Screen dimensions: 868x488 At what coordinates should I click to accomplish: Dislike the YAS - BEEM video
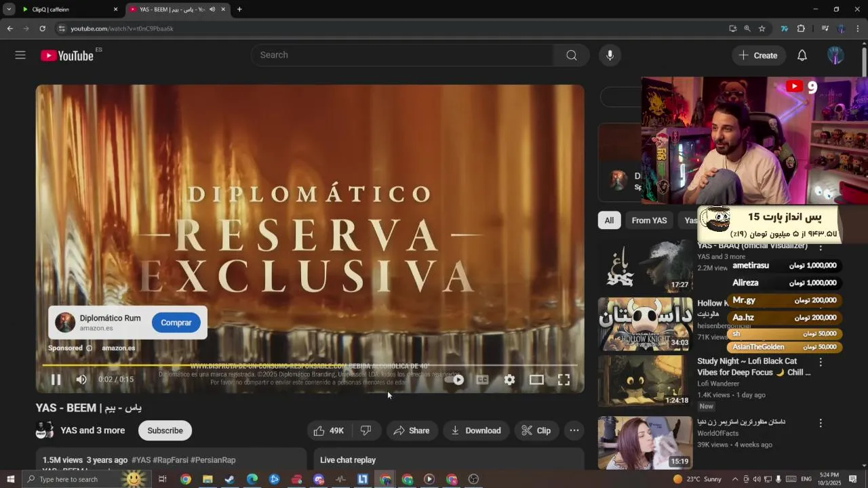[366, 430]
